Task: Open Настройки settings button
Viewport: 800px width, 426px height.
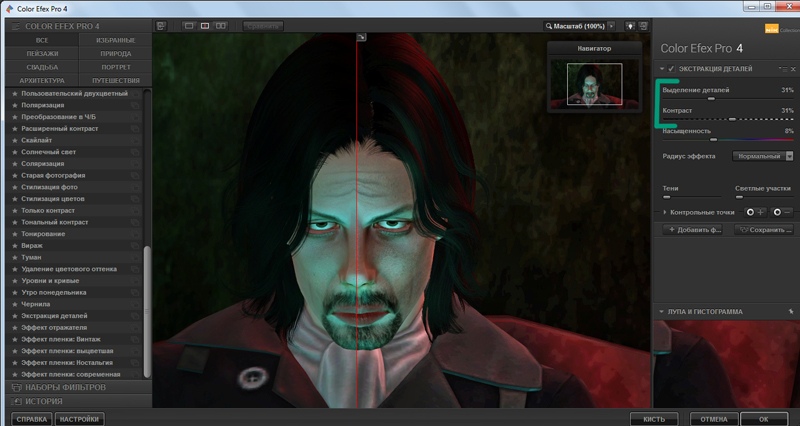Action: [79, 419]
